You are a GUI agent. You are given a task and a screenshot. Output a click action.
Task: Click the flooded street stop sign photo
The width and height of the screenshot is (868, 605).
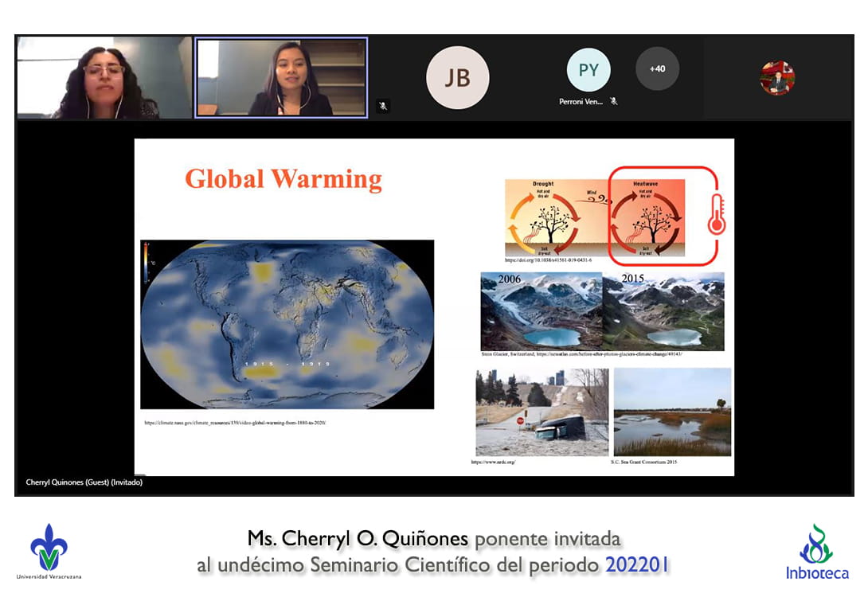(x=542, y=412)
